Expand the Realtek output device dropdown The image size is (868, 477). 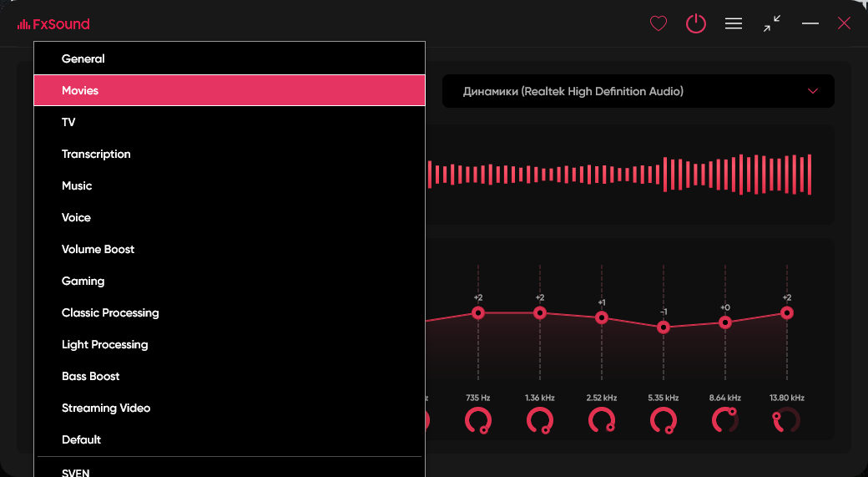coord(638,91)
